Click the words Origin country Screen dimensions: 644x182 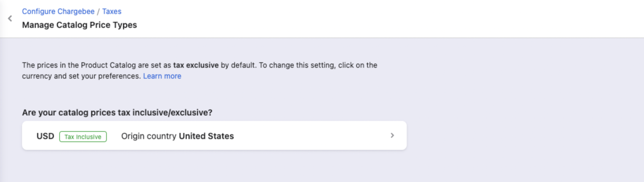pyautogui.click(x=149, y=136)
